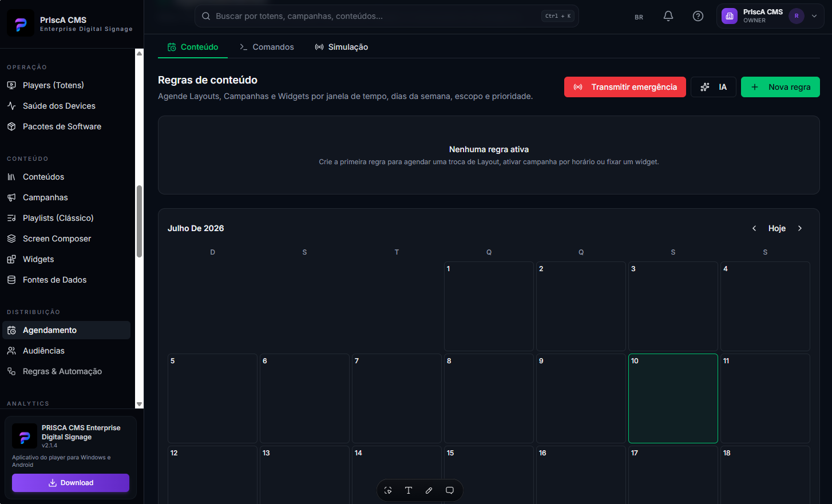Select day 1 in July calendar
Viewport: 832px width, 504px height.
[x=489, y=306]
